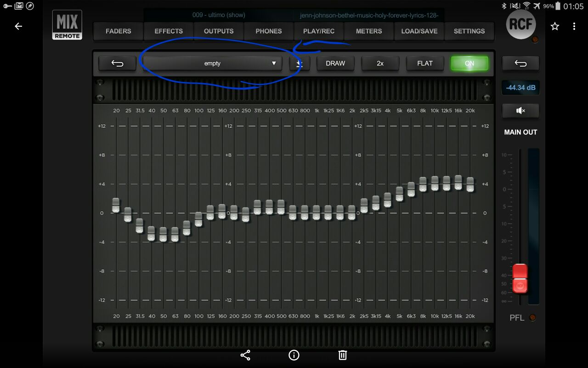Switch to the FADERS tab
The height and width of the screenshot is (368, 588).
(118, 31)
